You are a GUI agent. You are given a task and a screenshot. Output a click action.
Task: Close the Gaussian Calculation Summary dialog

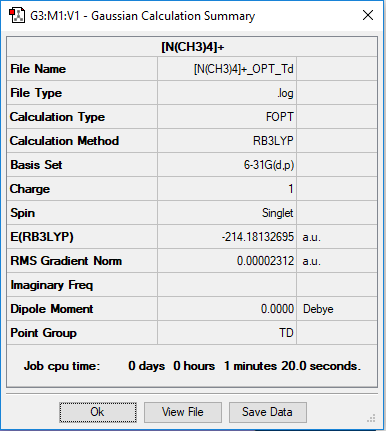point(368,15)
